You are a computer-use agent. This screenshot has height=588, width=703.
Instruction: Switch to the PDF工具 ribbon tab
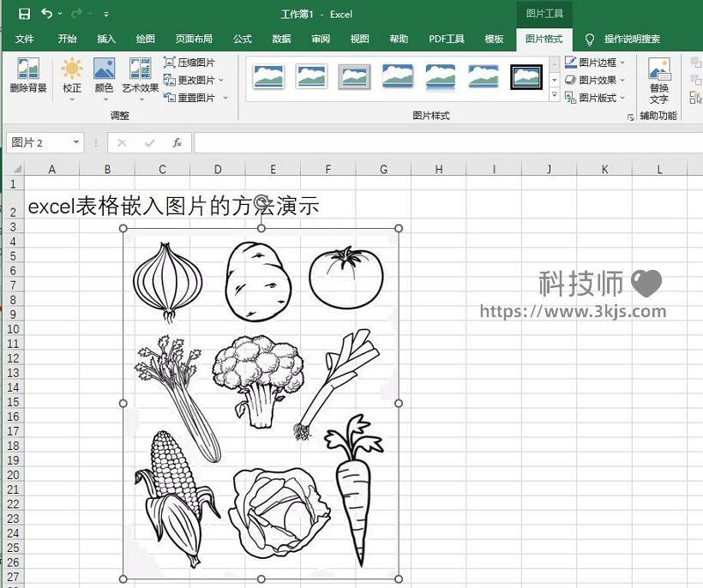[446, 39]
